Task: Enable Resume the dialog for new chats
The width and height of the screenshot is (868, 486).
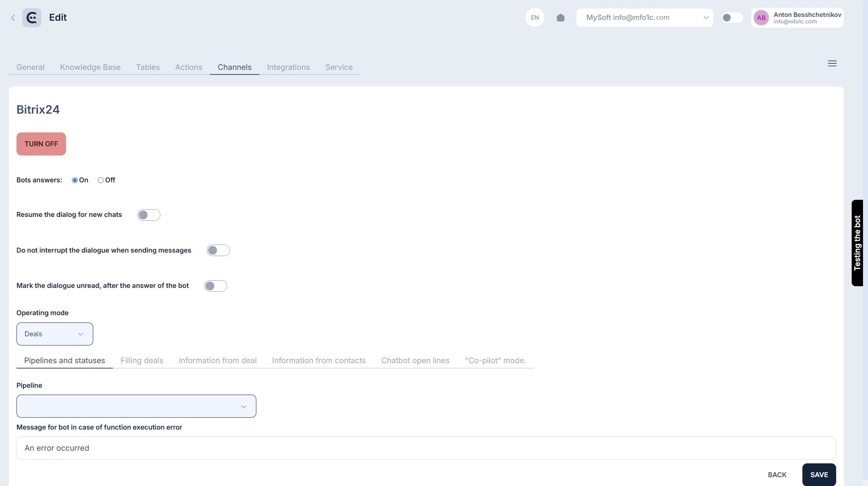Action: click(149, 215)
